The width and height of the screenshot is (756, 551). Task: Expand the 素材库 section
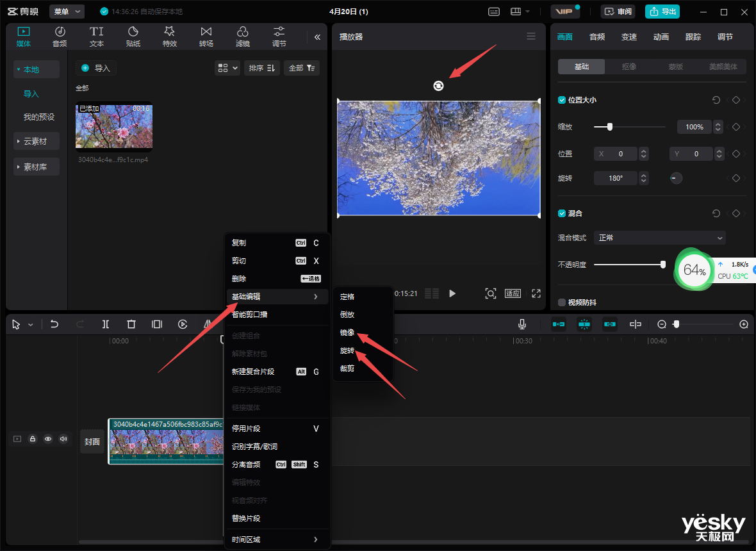[x=36, y=167]
